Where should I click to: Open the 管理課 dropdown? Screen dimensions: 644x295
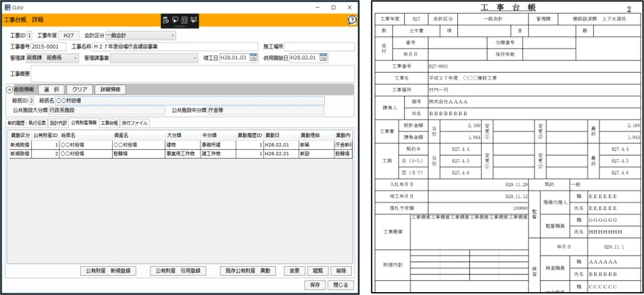tap(52, 58)
